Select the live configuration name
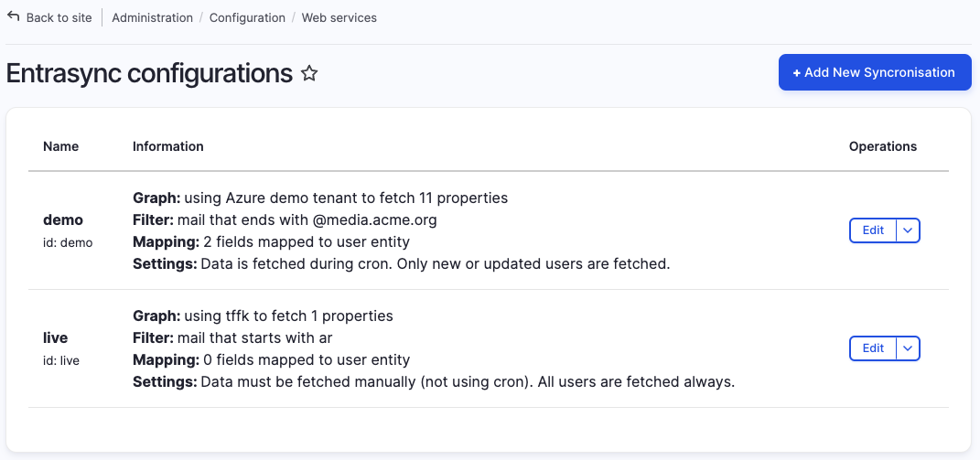The height and width of the screenshot is (460, 980). [56, 337]
